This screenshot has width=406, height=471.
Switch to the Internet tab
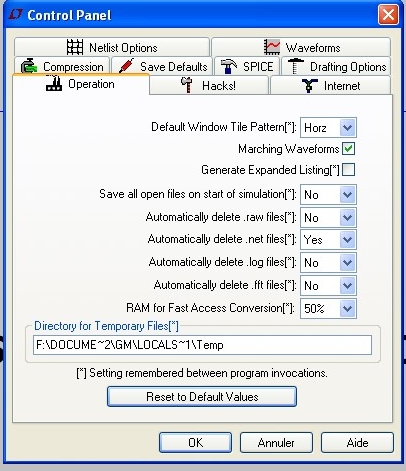[x=330, y=85]
